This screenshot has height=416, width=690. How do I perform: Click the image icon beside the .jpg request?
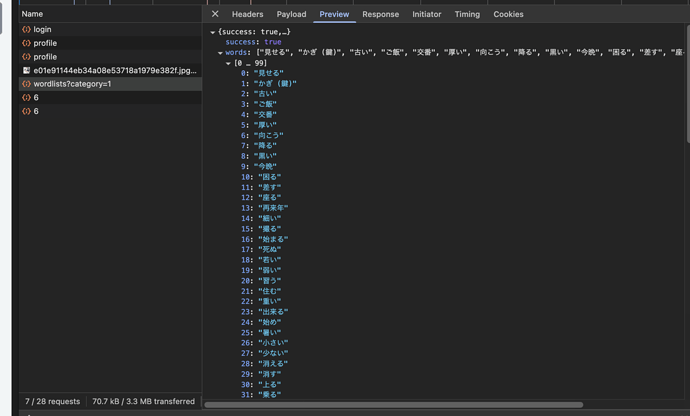27,71
